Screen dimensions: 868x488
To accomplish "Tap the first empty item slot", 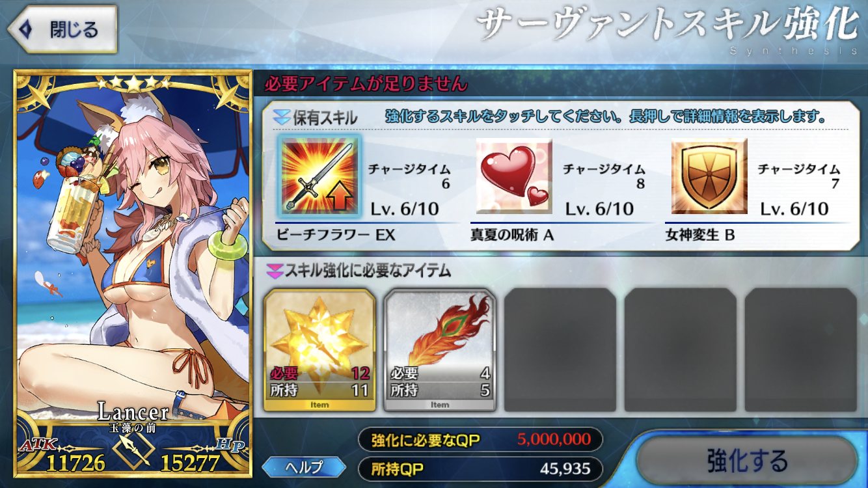I will tap(560, 349).
